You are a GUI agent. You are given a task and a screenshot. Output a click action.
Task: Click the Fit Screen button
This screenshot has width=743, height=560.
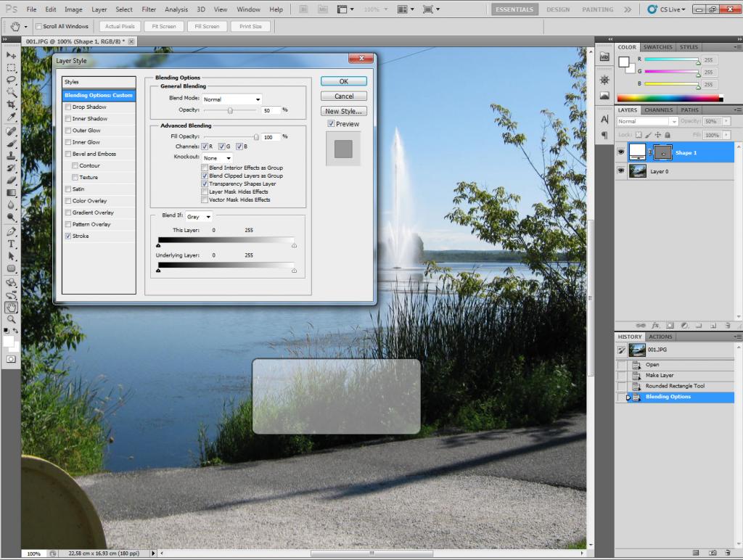(164, 27)
